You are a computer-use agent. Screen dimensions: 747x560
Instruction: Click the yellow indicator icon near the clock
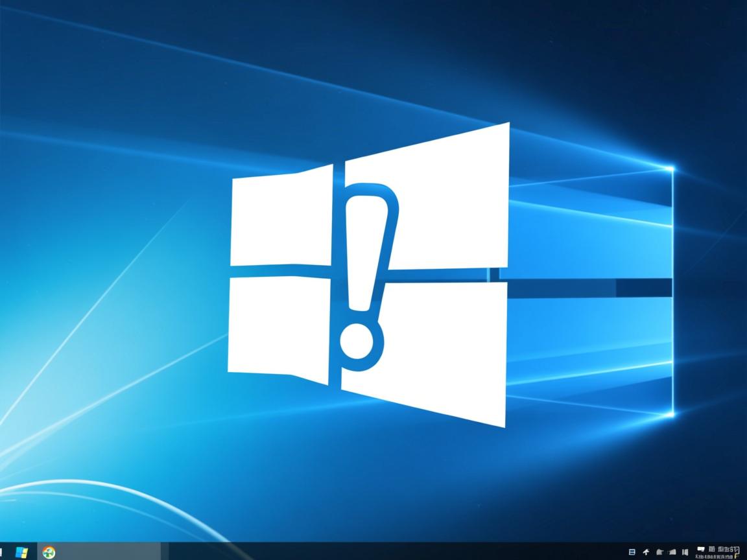[735, 555]
